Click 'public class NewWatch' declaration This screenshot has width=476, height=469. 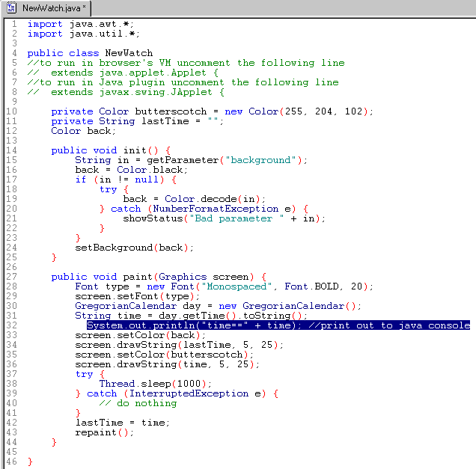[90, 53]
